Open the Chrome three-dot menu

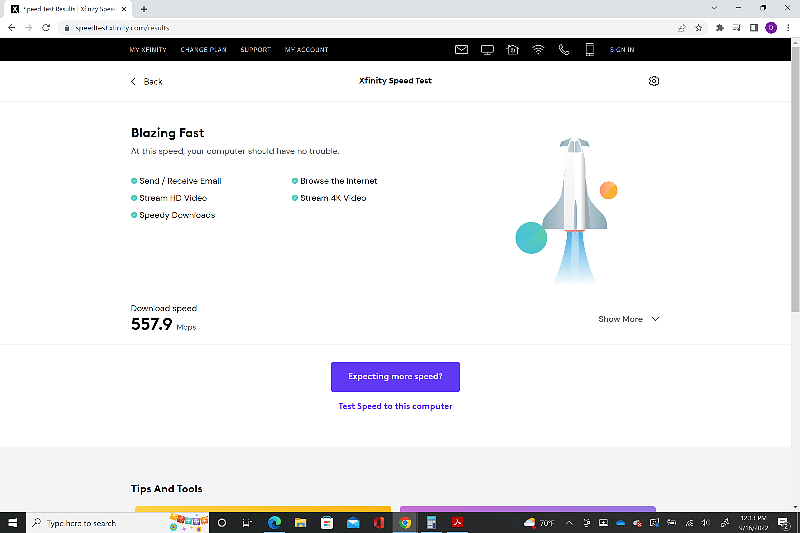pos(788,28)
